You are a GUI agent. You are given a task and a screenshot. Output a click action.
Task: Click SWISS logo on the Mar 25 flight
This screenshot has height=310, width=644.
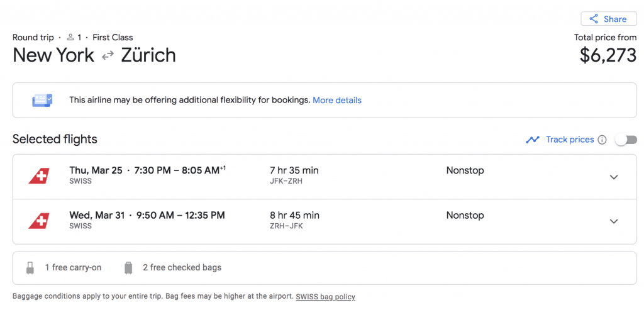[x=39, y=176]
